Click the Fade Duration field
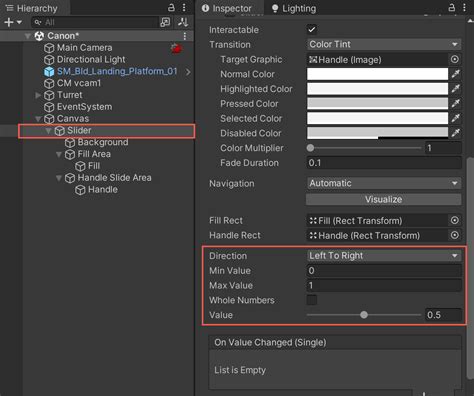The width and height of the screenshot is (474, 396). 384,163
